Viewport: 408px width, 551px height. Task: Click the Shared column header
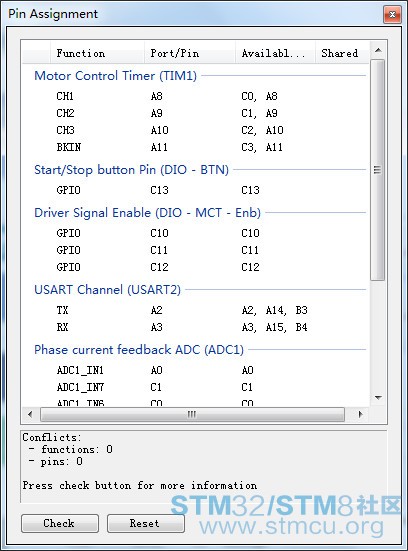tap(342, 53)
